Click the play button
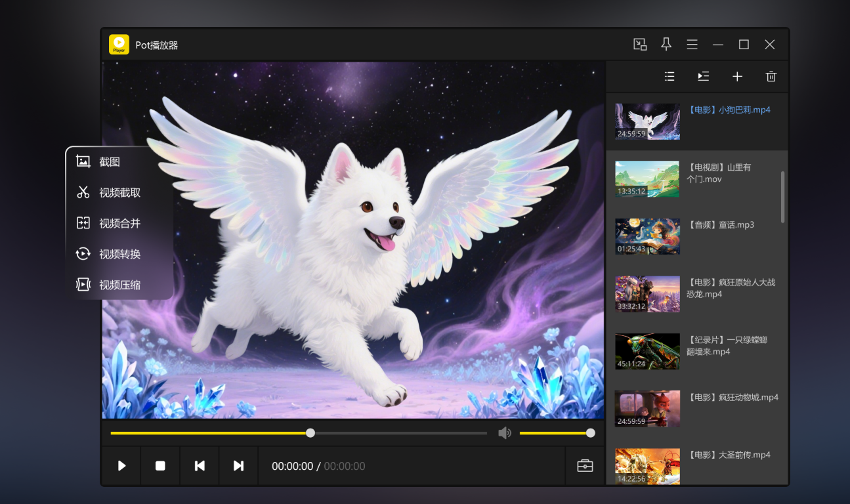850x504 pixels. click(121, 466)
